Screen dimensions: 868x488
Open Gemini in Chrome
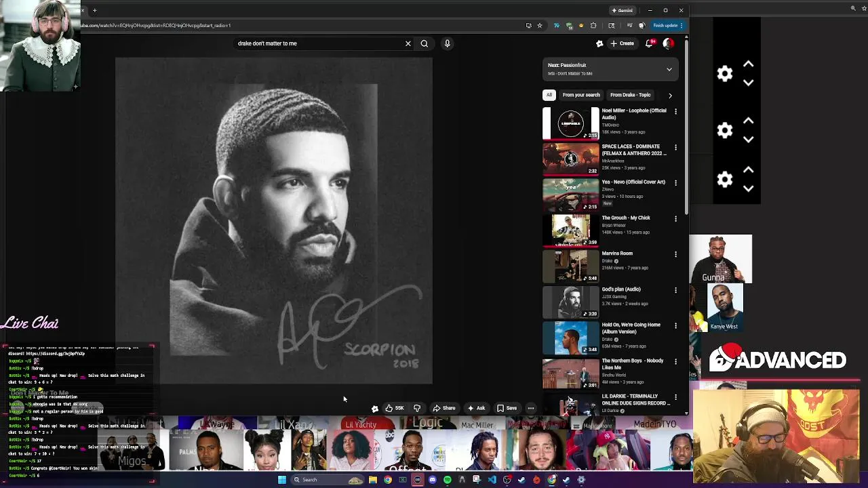[623, 10]
